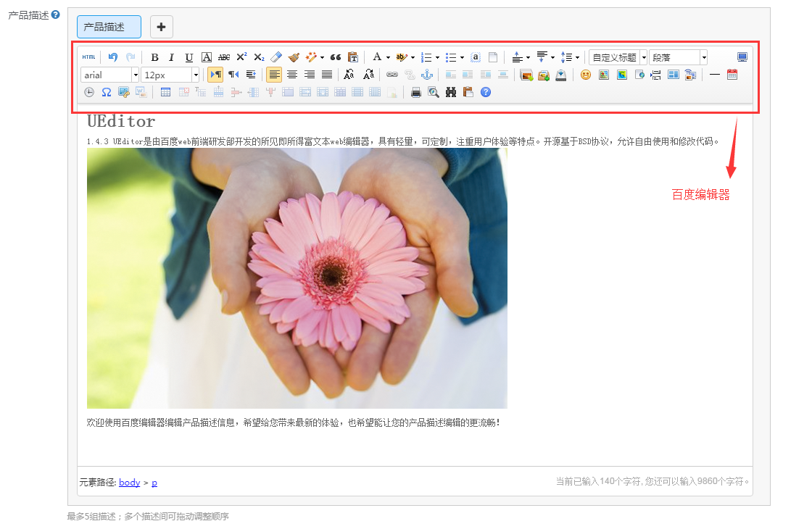
Task: Toggle bold formatting
Action: tap(154, 57)
